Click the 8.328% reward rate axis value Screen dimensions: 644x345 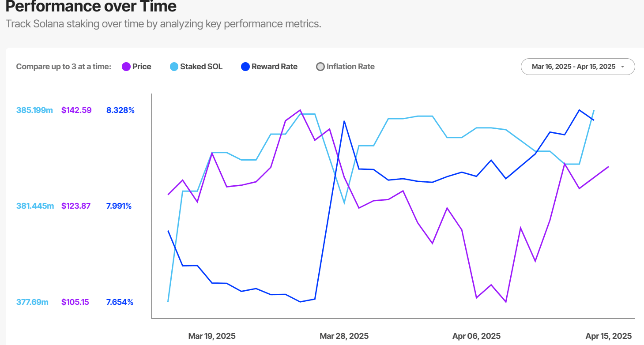(120, 110)
